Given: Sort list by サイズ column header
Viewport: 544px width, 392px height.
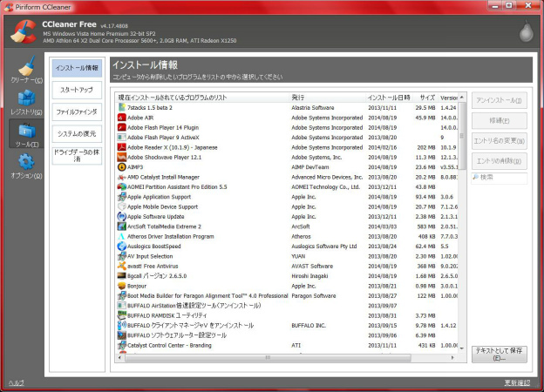Looking at the screenshot, I should [427, 98].
